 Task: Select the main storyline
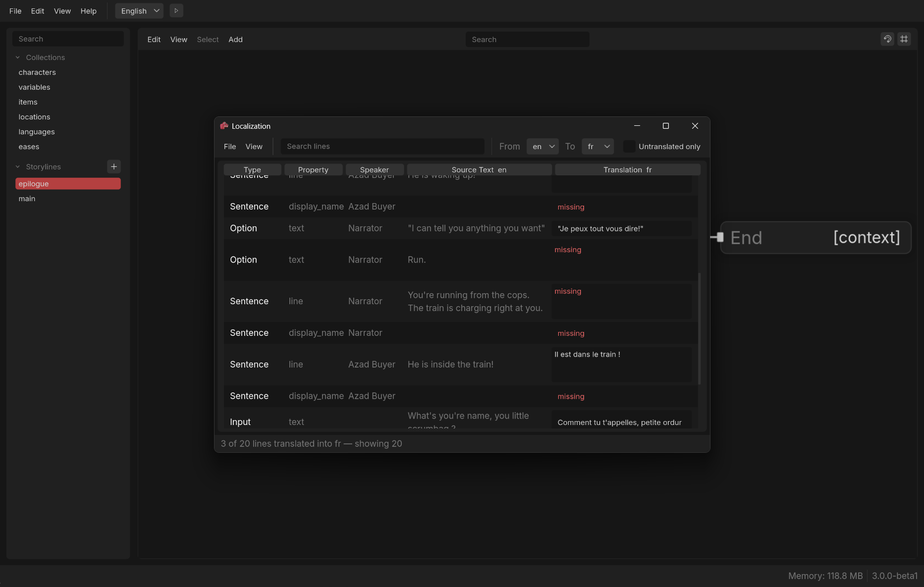68,199
